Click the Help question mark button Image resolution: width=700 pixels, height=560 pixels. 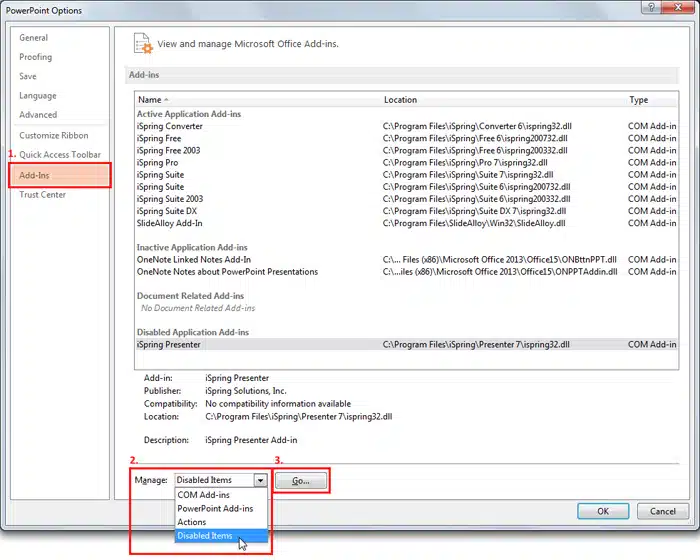pyautogui.click(x=651, y=7)
